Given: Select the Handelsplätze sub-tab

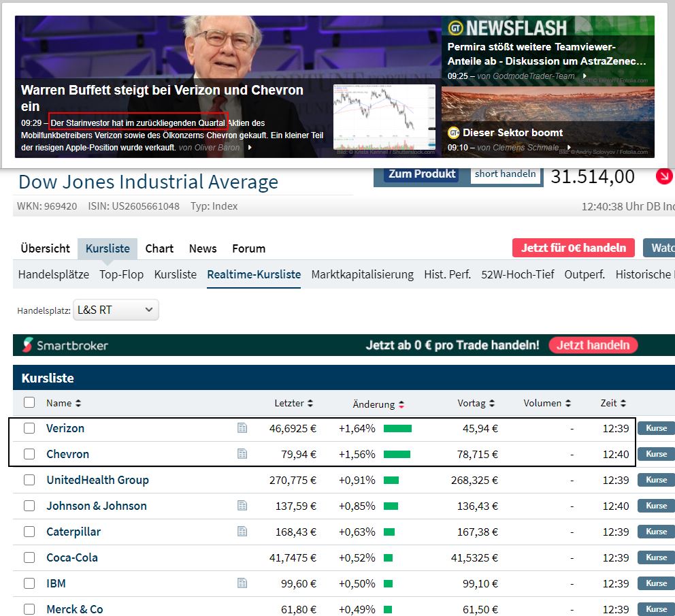Looking at the screenshot, I should pyautogui.click(x=54, y=274).
